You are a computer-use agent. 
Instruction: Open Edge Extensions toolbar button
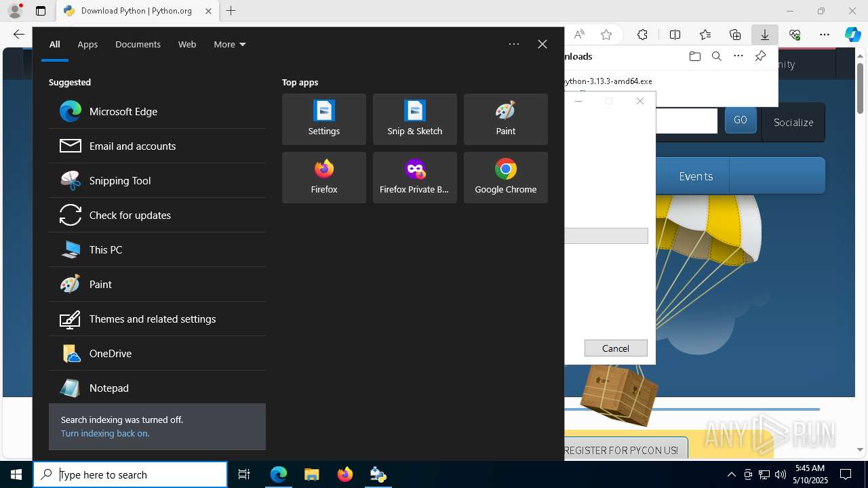click(642, 35)
